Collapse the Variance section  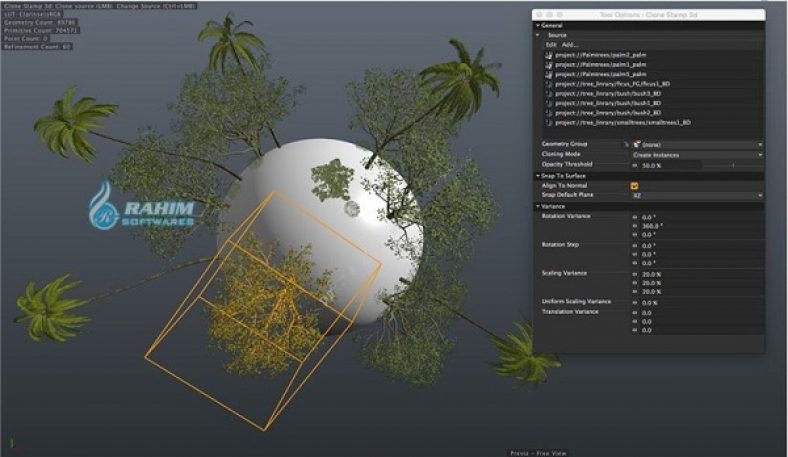[538, 207]
